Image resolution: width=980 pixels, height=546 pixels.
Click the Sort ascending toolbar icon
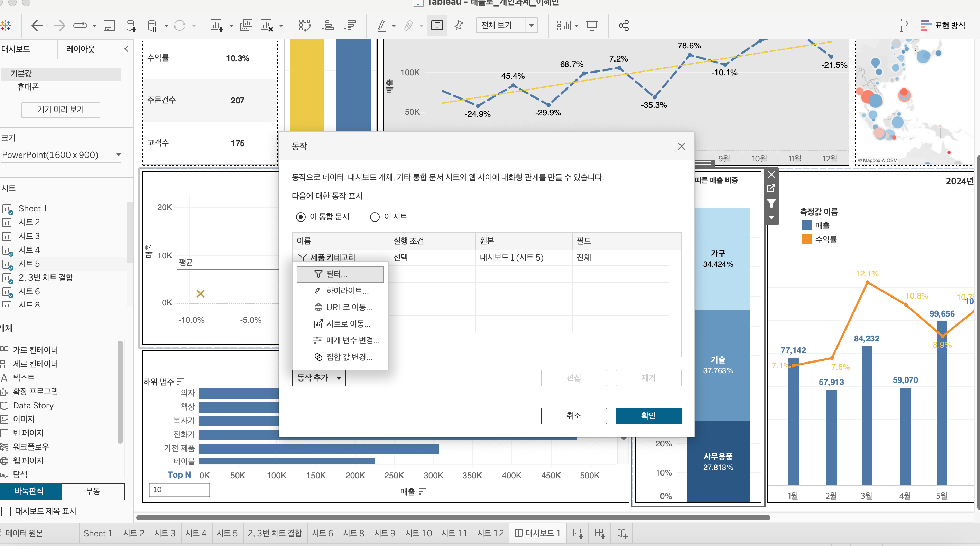(327, 26)
